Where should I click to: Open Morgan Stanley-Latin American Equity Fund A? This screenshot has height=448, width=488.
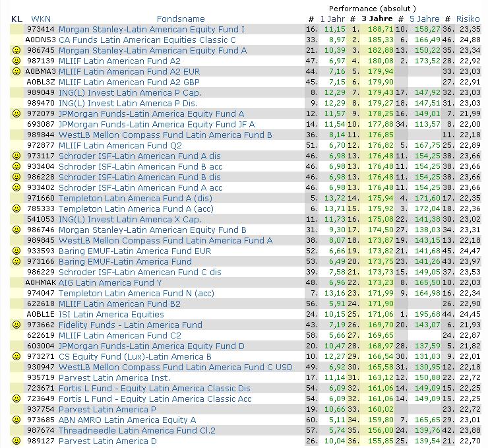click(152, 50)
